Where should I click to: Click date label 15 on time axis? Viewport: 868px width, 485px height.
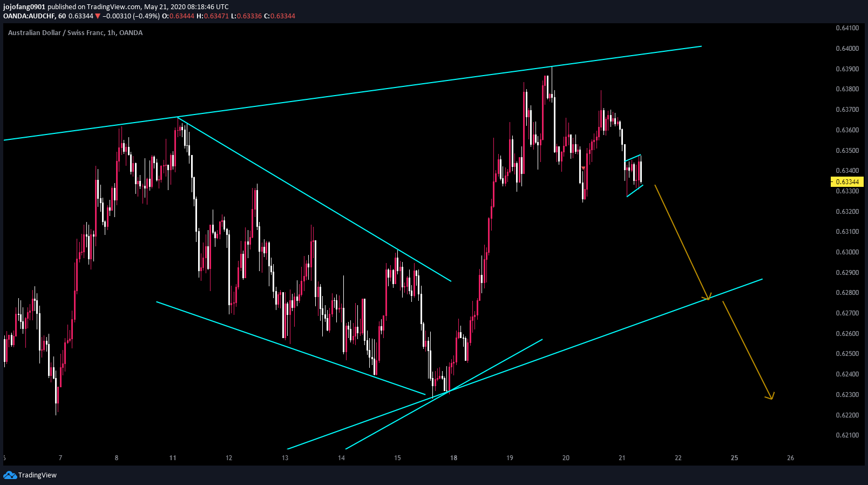397,458
